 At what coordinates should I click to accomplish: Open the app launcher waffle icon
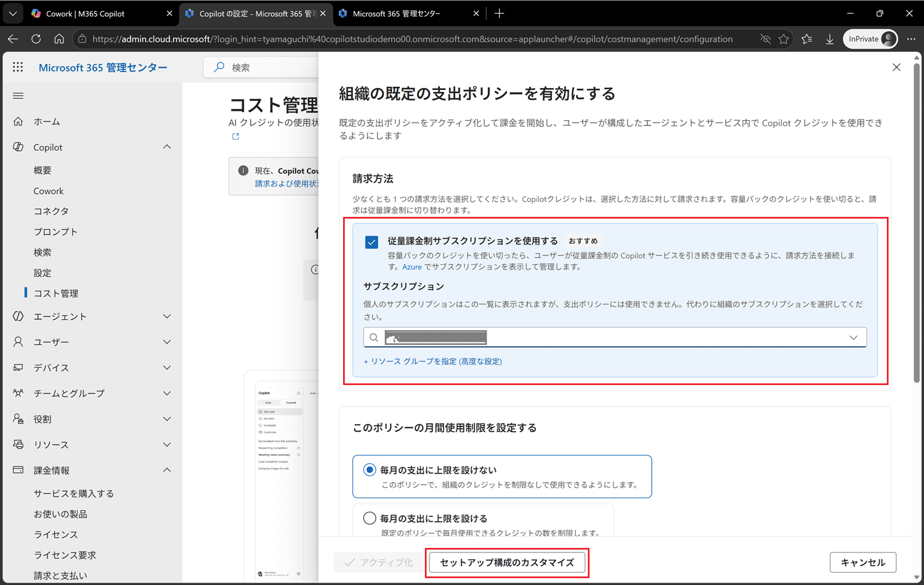click(18, 67)
